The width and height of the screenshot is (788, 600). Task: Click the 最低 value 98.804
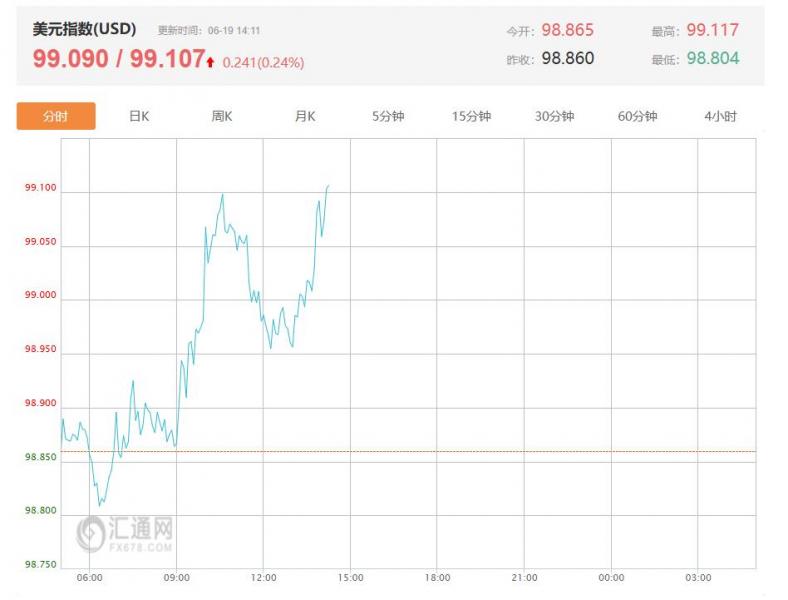pos(712,58)
